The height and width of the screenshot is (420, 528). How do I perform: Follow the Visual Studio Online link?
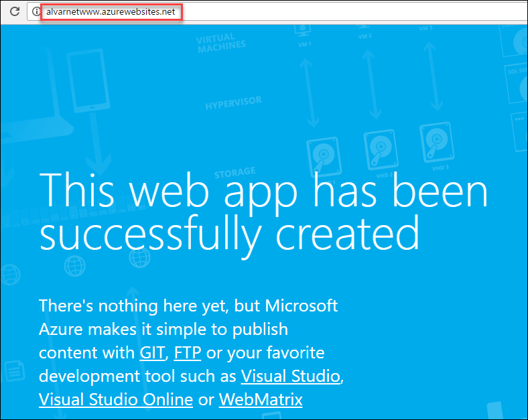point(116,399)
